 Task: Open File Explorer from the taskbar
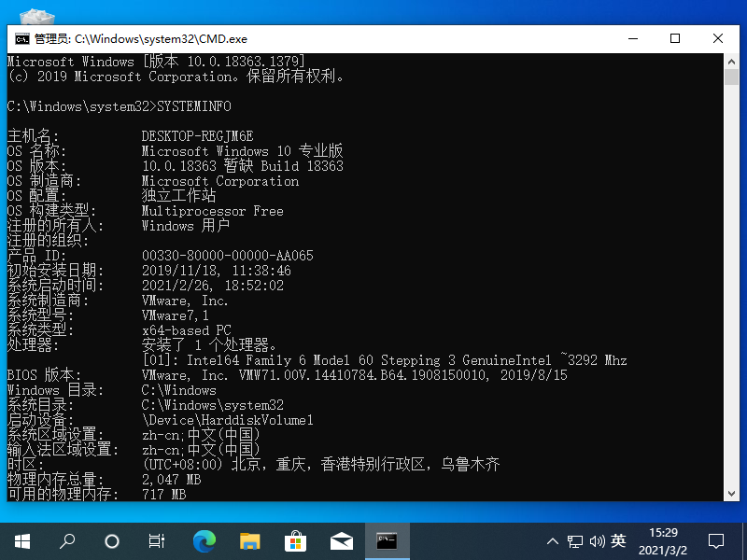248,540
